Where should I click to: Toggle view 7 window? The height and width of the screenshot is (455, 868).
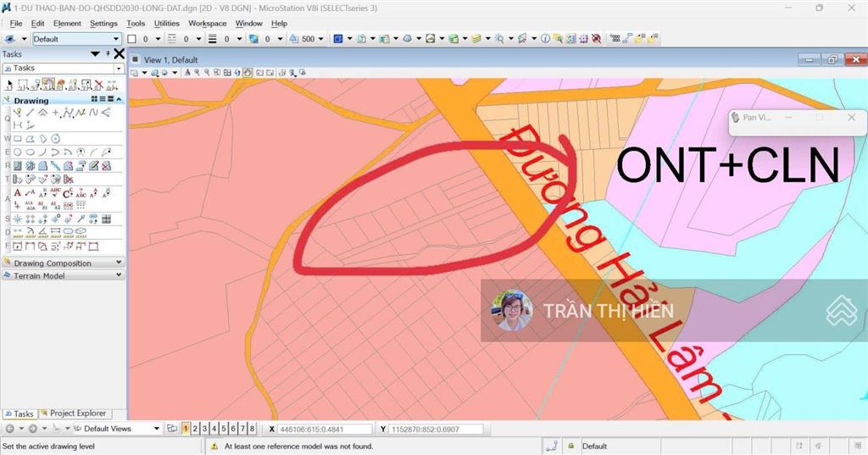click(242, 429)
